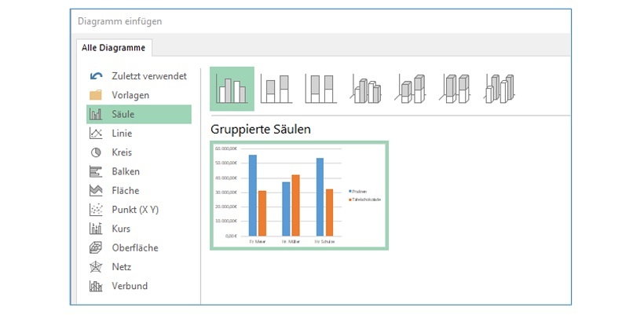Pick the 3D 100% stacked columns icon
The image size is (644, 315).
pos(456,89)
